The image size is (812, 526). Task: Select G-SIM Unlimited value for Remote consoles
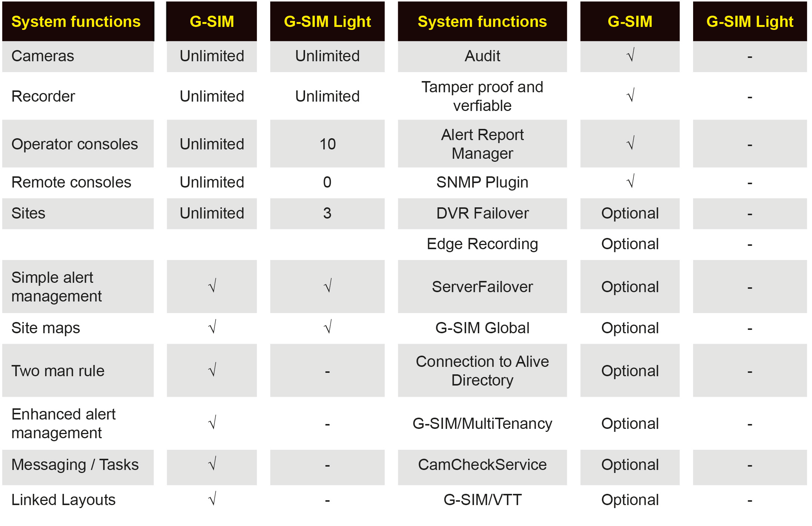pyautogui.click(x=212, y=182)
